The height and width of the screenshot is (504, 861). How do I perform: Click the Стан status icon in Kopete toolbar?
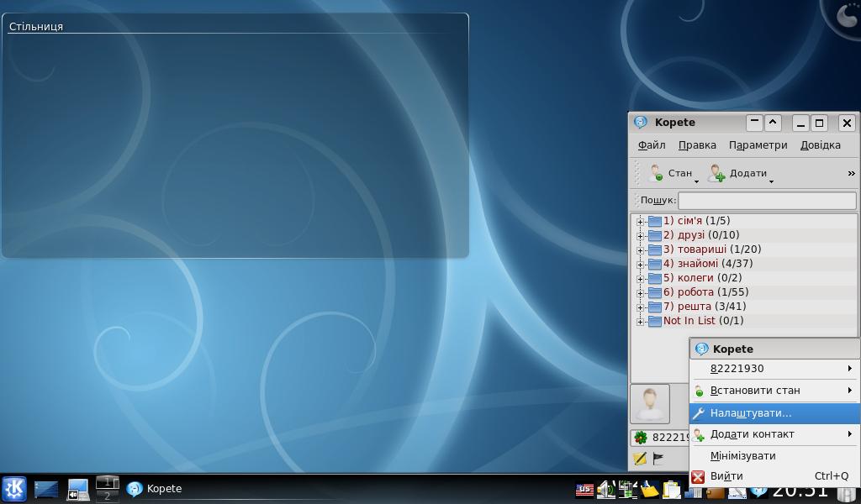tap(655, 173)
